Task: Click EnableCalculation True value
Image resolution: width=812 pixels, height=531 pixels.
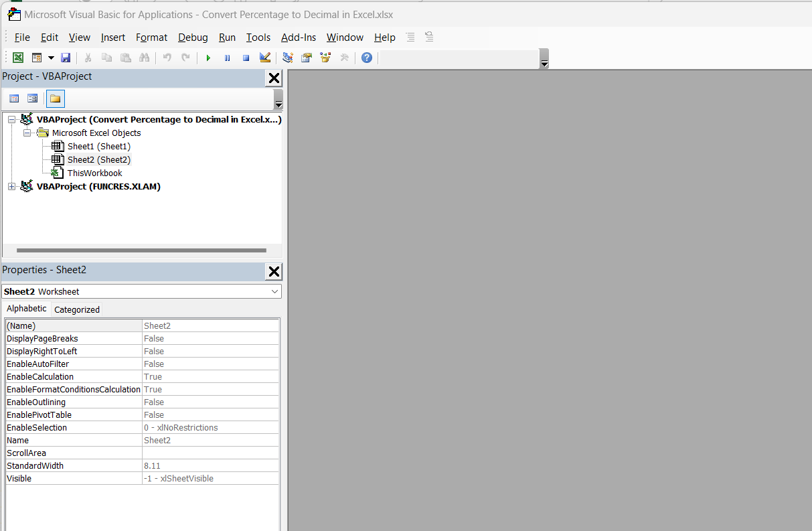Action: point(211,377)
